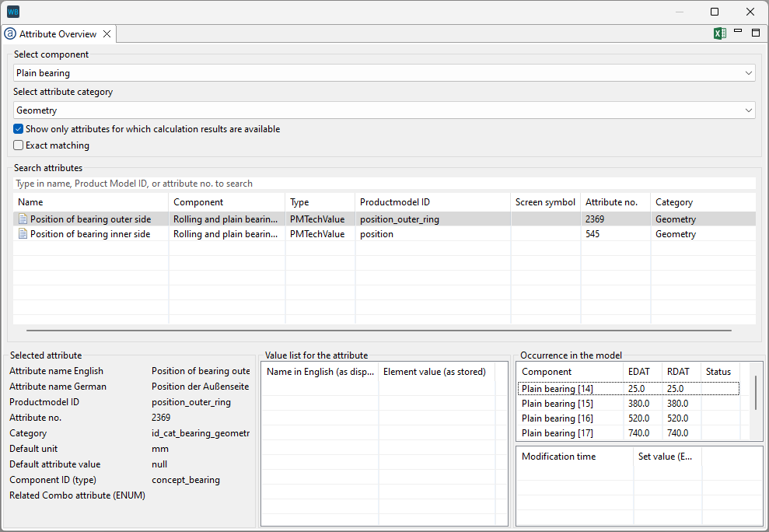Click document icon of bearing inner side row
This screenshot has height=532, width=769.
click(23, 234)
